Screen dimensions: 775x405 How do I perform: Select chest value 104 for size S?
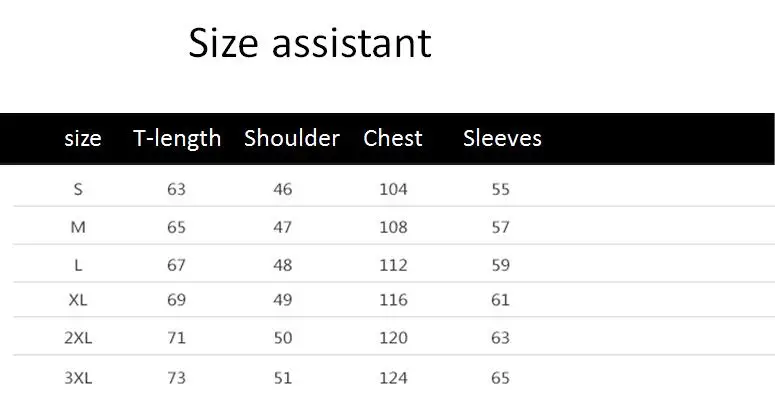(393, 189)
